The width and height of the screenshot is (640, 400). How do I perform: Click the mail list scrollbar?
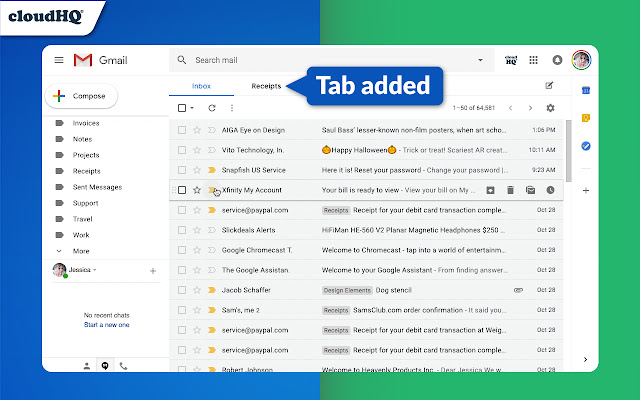569,151
